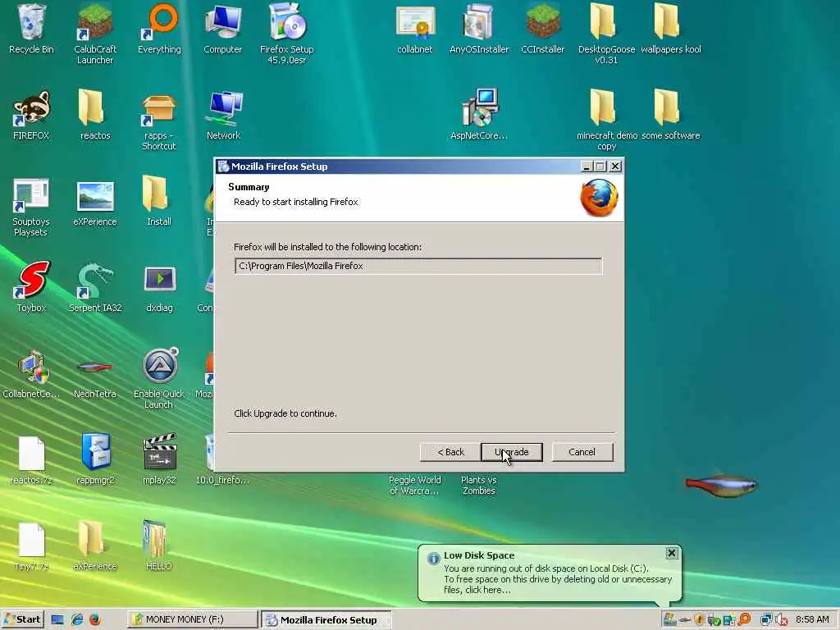Click the orange magnifier tray icon
The width and height of the screenshot is (840, 630).
click(744, 619)
